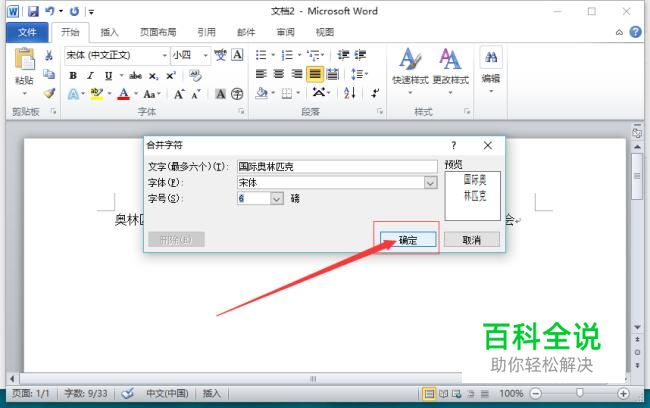This screenshot has width=650, height=408.
Task: Toggle subscript formatting
Action: tap(153, 76)
